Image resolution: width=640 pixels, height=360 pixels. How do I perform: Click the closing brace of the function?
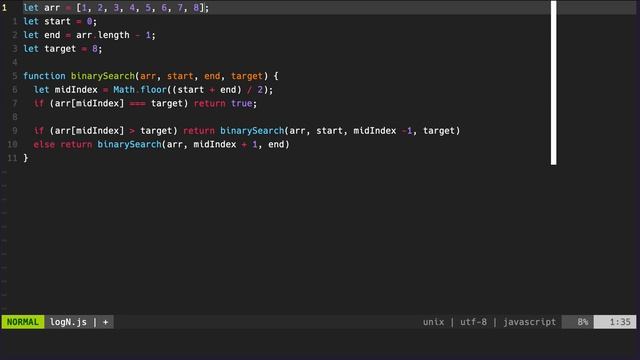pos(26,158)
